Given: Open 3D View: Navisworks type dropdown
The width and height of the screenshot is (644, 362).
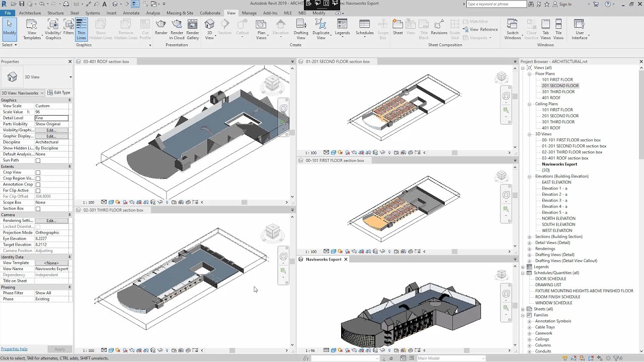Looking at the screenshot, I should click(x=23, y=93).
